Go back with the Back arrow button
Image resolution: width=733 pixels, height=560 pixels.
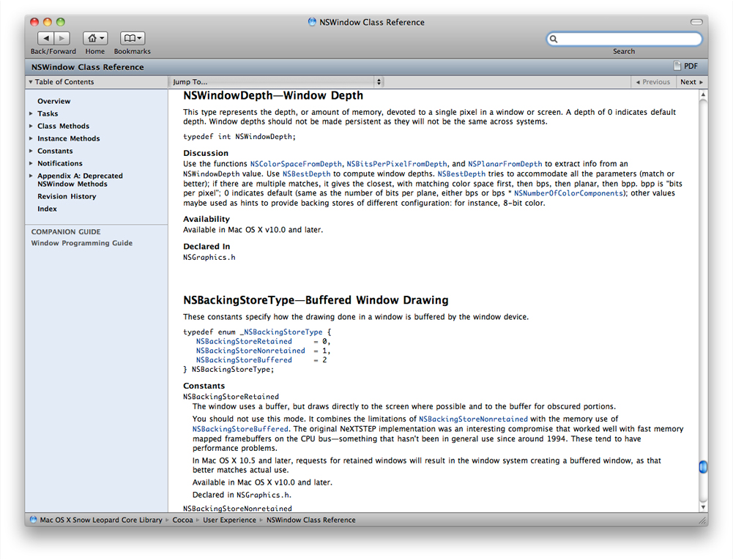coord(45,38)
